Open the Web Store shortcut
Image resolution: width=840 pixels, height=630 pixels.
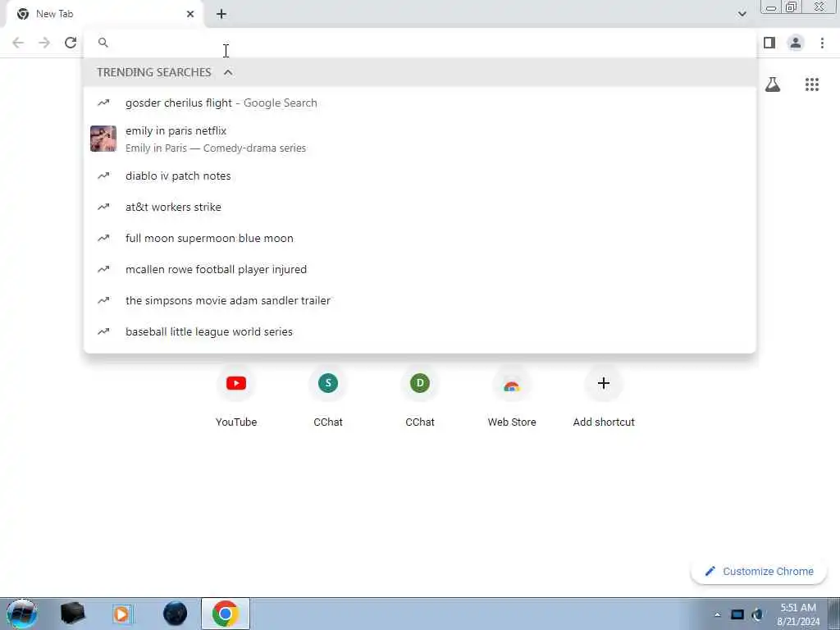point(512,395)
